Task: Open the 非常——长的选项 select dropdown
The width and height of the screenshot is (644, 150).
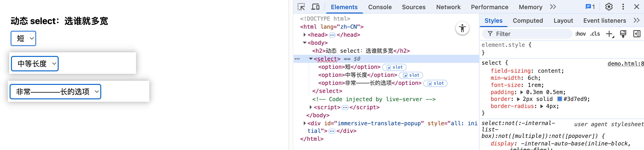Action: coord(55,92)
